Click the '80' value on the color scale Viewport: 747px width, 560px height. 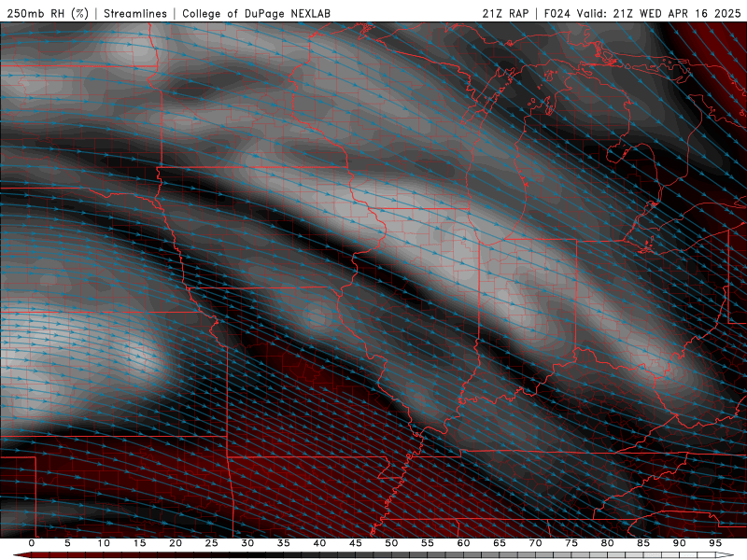coord(608,543)
